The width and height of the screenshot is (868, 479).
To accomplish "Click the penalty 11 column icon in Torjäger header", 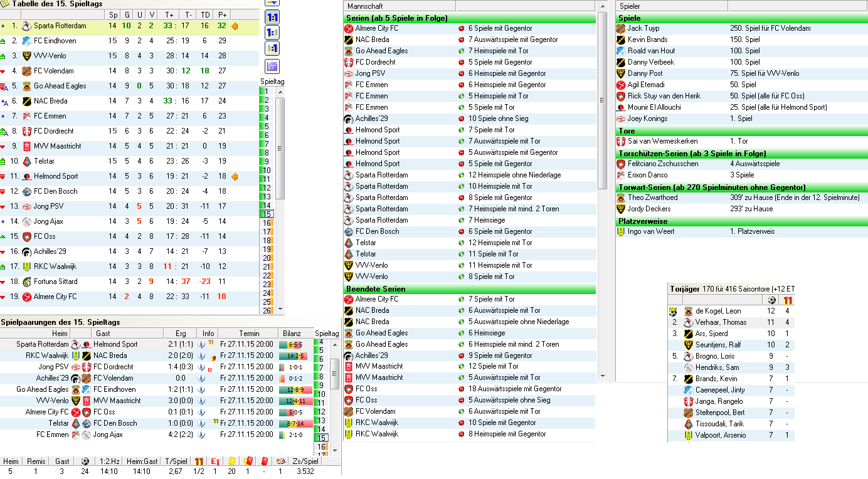I will click(787, 300).
